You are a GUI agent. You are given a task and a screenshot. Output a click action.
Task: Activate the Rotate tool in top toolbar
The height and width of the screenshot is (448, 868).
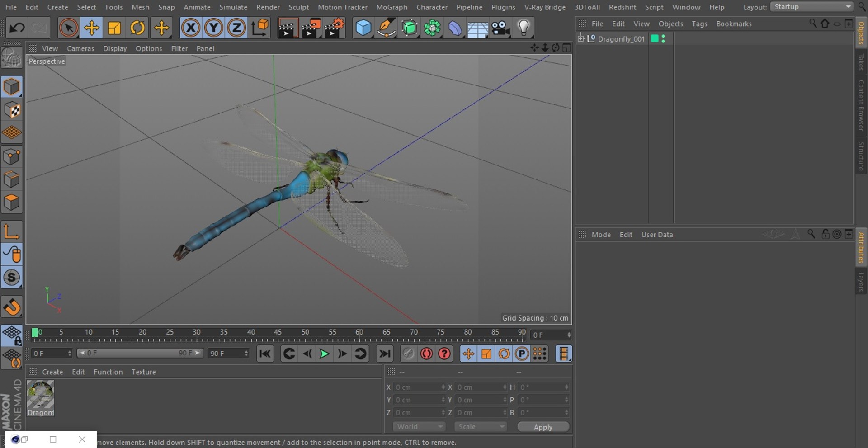137,28
